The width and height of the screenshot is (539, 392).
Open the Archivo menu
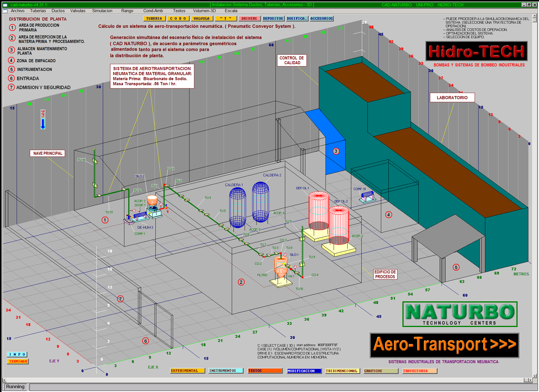click(18, 11)
